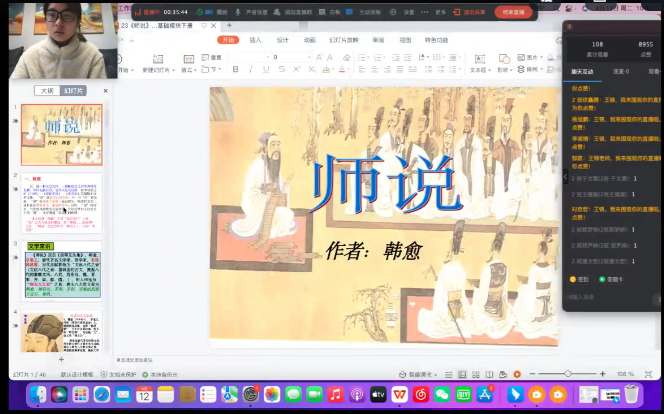Toggle italic formatting in the ribbon
Image resolution: width=664 pixels, height=414 pixels.
[251, 69]
